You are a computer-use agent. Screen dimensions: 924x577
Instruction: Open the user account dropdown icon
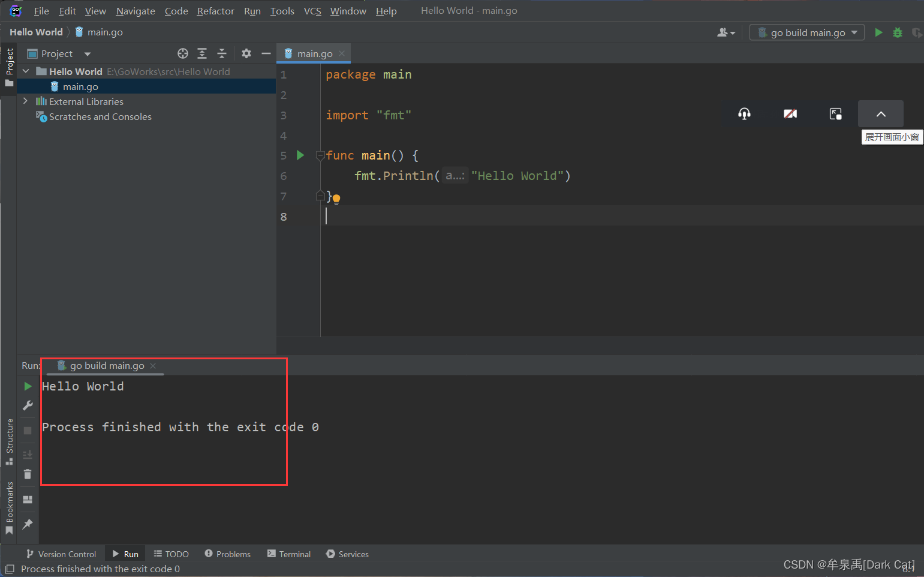click(x=726, y=32)
